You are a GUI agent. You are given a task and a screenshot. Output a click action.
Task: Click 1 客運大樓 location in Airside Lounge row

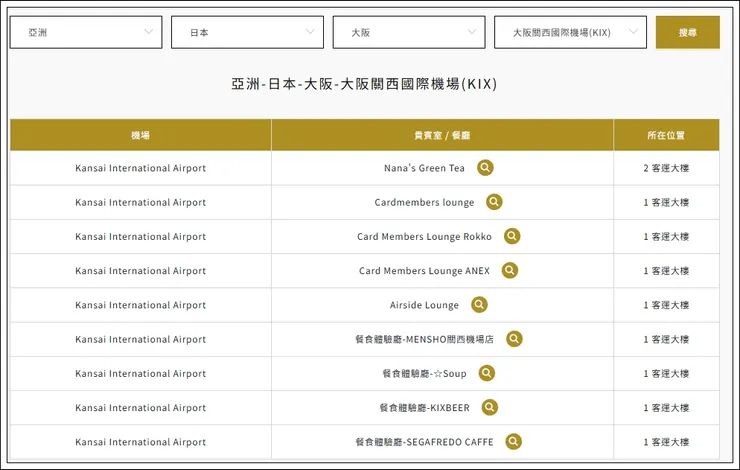point(666,305)
